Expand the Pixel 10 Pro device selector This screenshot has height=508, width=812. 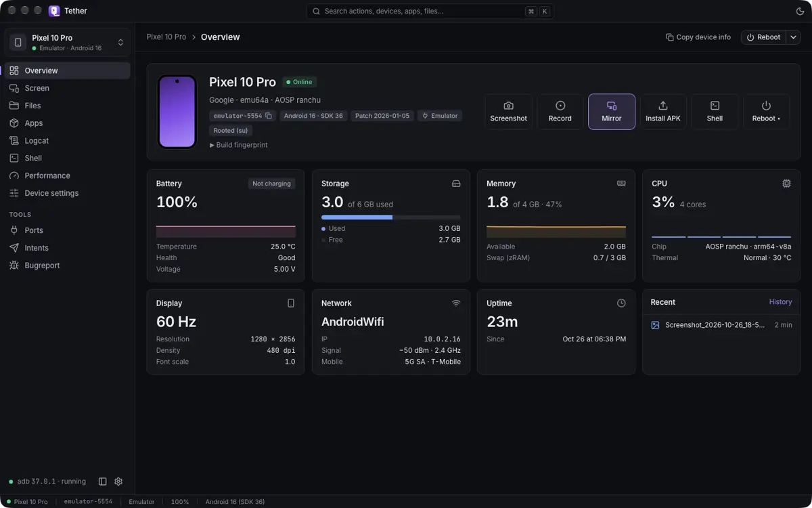point(67,42)
